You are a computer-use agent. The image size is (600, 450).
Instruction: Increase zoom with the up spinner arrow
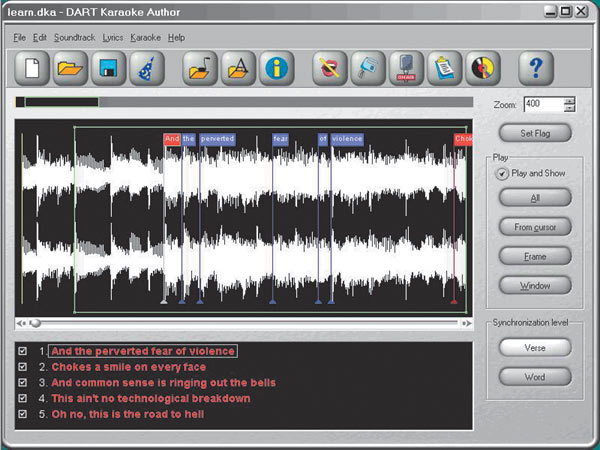(x=570, y=100)
